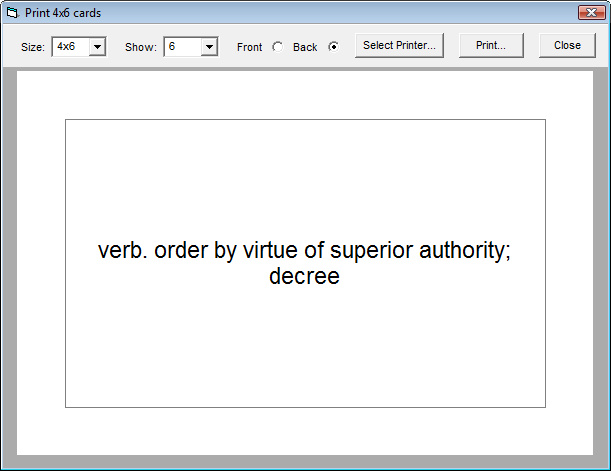Click the Close button
The image size is (611, 471).
[x=567, y=46]
